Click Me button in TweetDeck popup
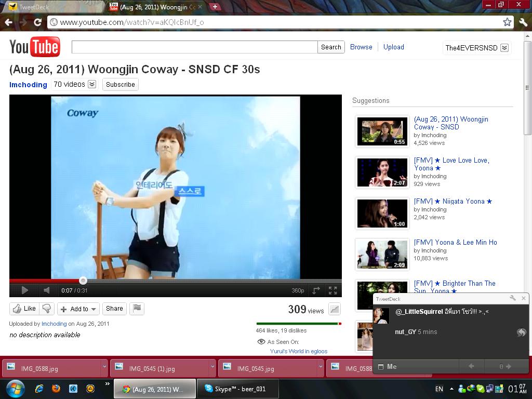 point(387,366)
